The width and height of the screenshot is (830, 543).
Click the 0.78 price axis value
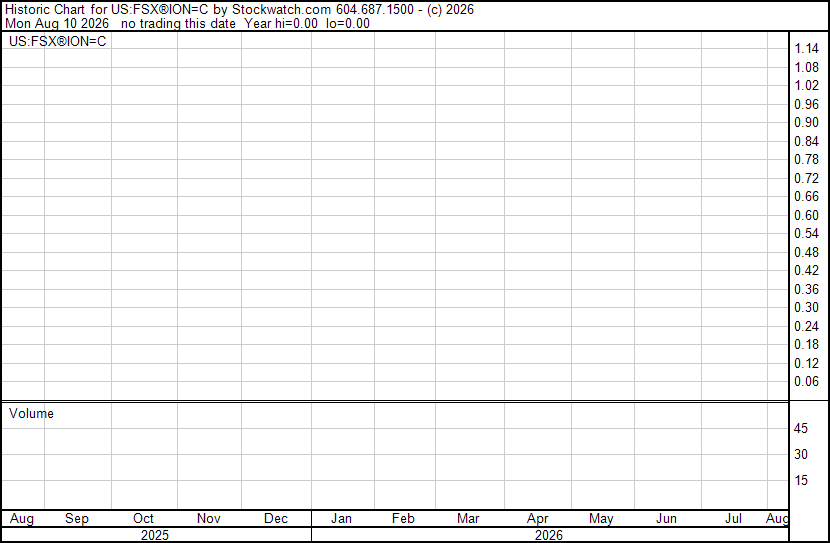(x=806, y=159)
